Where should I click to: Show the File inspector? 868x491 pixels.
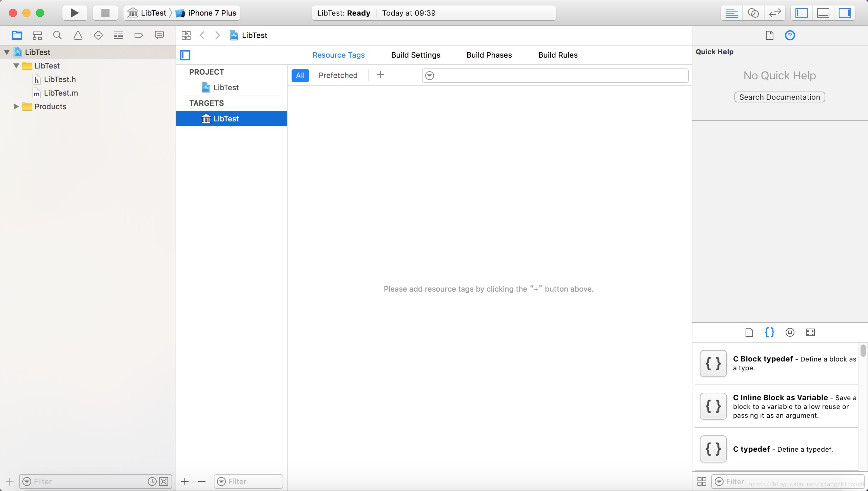tap(770, 35)
